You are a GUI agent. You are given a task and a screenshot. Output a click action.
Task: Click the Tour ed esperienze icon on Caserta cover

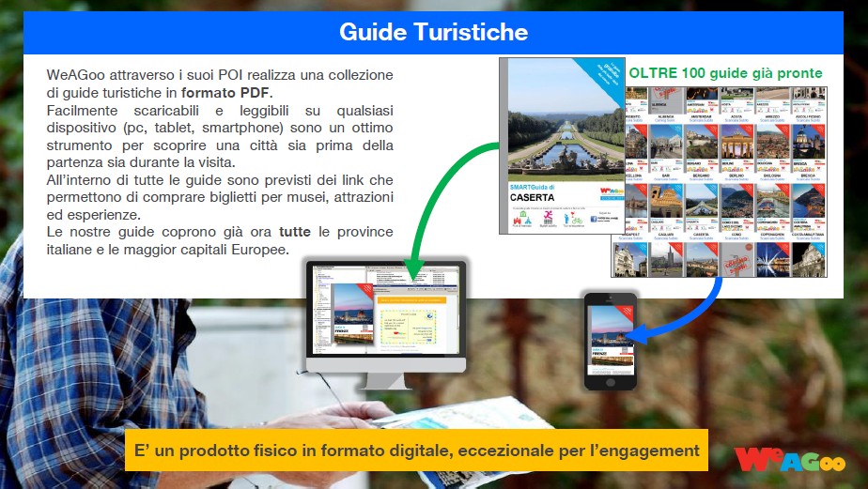pos(573,218)
